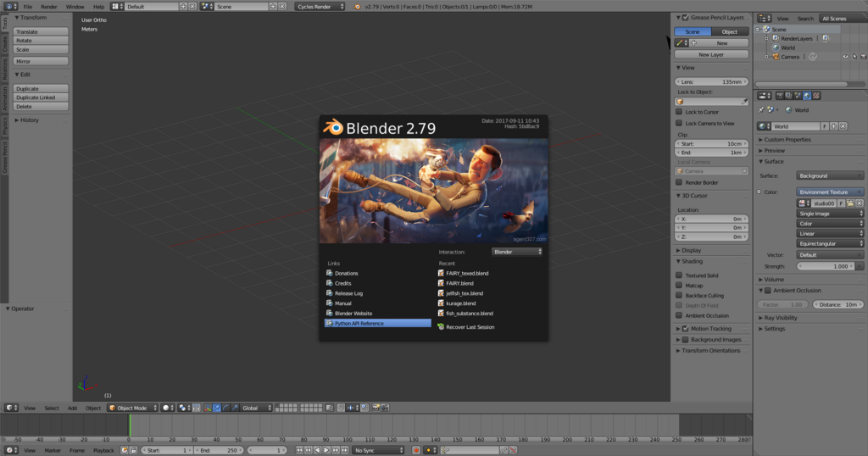Click the OpenGL render animation clapper icon
Viewport: 868px width, 456px height.
pos(385,408)
